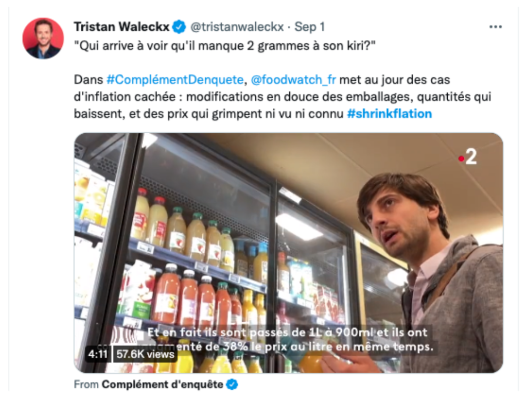Screen dimensions: 526x420
Task: Click the blue verified badge beside Tristan Waleckx
Action: point(179,27)
